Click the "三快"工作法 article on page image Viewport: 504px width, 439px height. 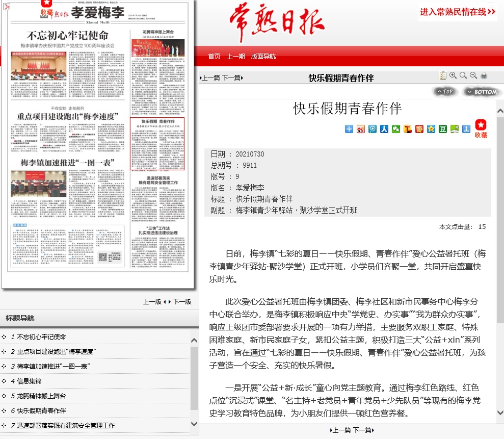click(158, 247)
